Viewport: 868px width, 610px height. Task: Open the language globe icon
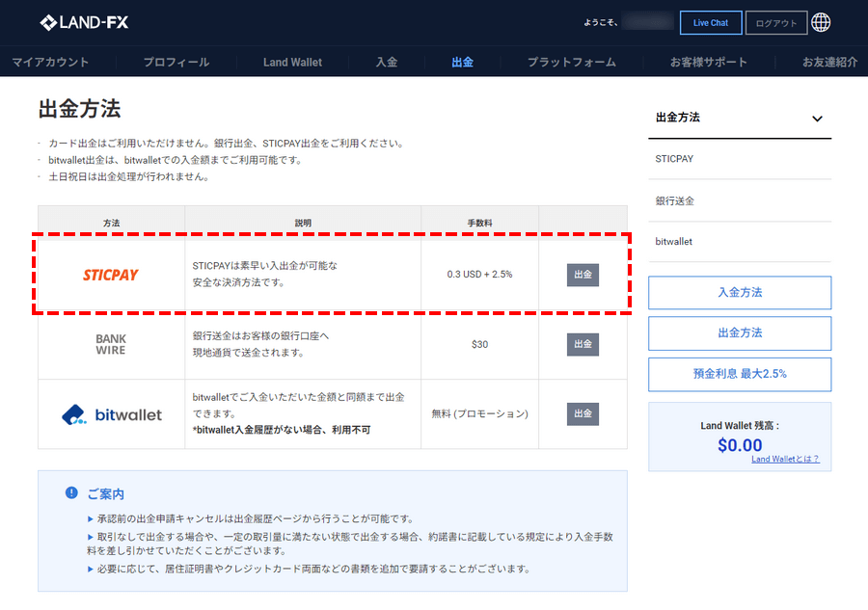pyautogui.click(x=821, y=23)
